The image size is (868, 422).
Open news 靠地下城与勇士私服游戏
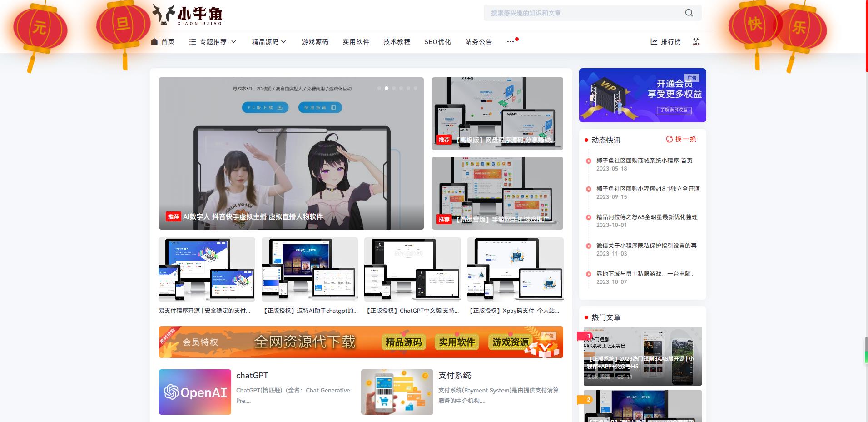tap(645, 274)
